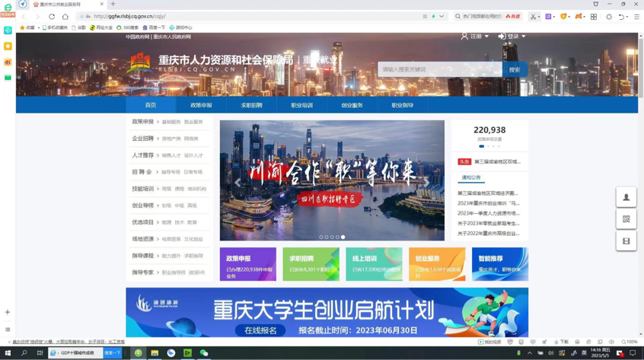Expand the undo history dropdown arrow
644x360 pixels.
coord(627,17)
